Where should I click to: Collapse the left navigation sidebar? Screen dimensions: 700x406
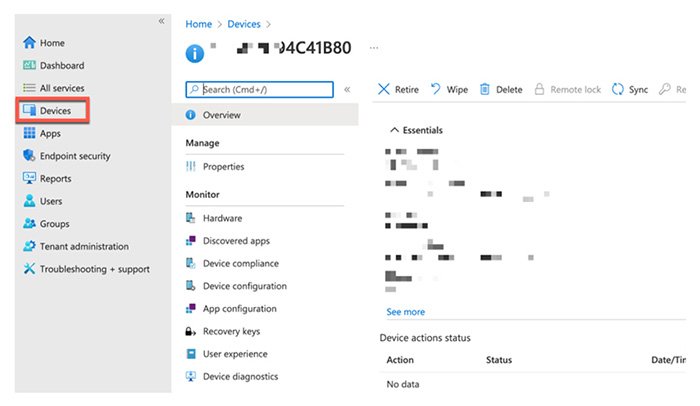click(162, 21)
